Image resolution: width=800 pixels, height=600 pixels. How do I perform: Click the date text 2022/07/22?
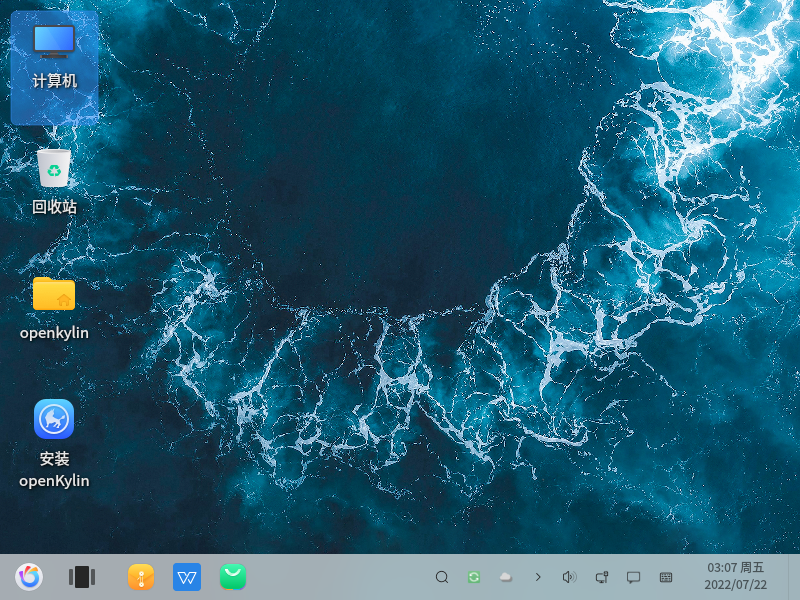[x=735, y=585]
